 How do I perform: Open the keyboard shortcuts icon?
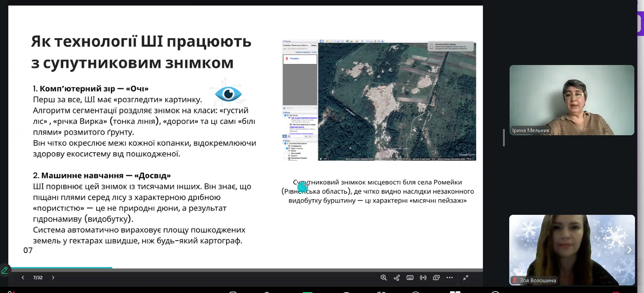[x=410, y=277]
